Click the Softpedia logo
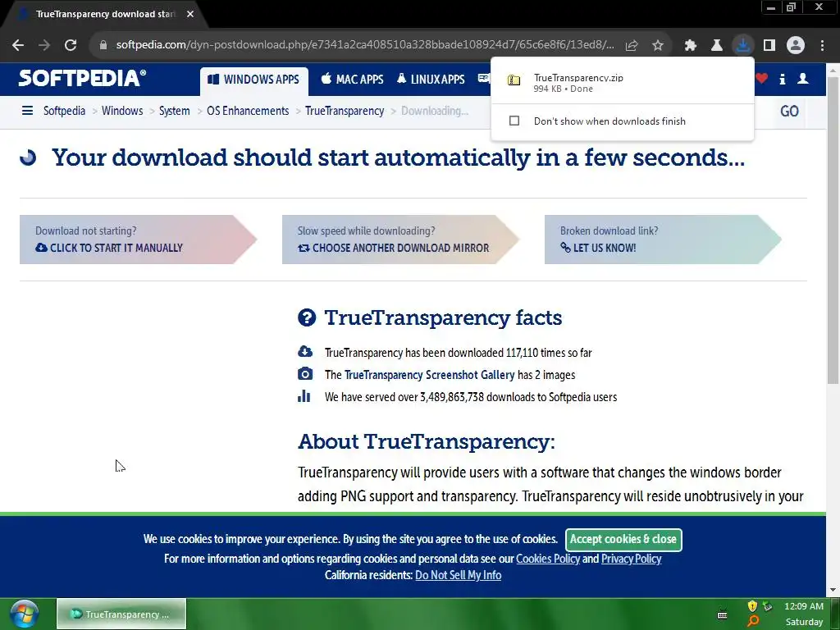The image size is (840, 630). click(x=82, y=78)
